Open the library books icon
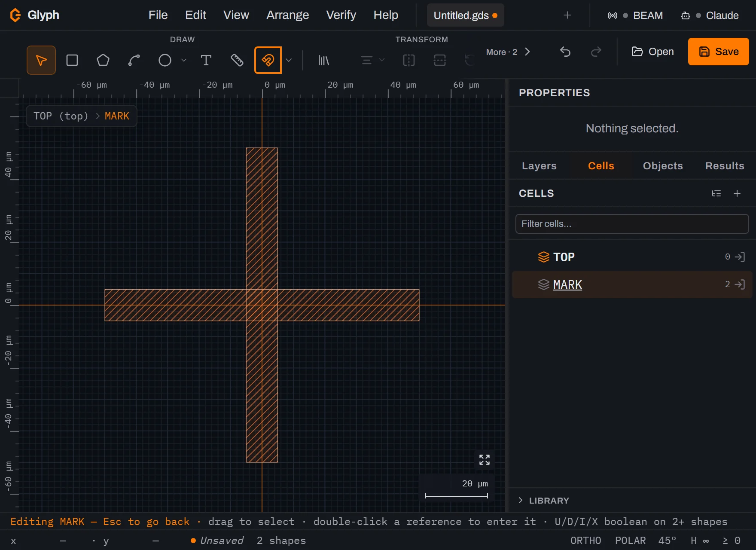The width and height of the screenshot is (756, 550). click(x=323, y=60)
